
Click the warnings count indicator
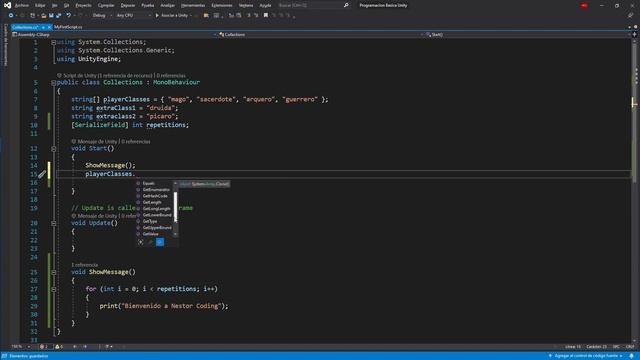pos(59,347)
